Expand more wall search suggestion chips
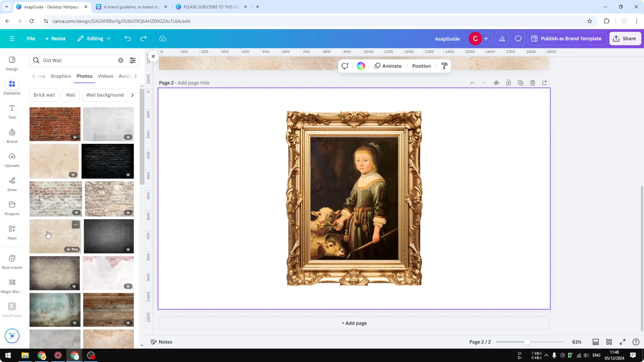 click(x=132, y=95)
